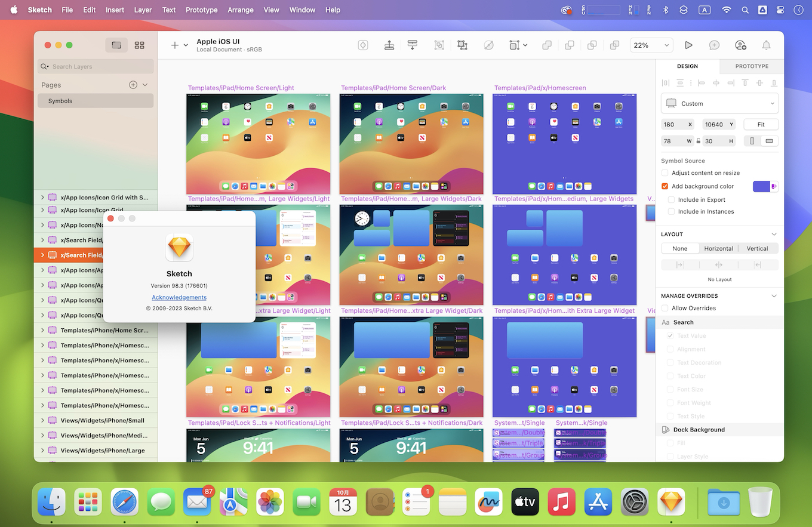
Task: Click the Forward arrangement toolbar icon
Action: click(x=389, y=45)
